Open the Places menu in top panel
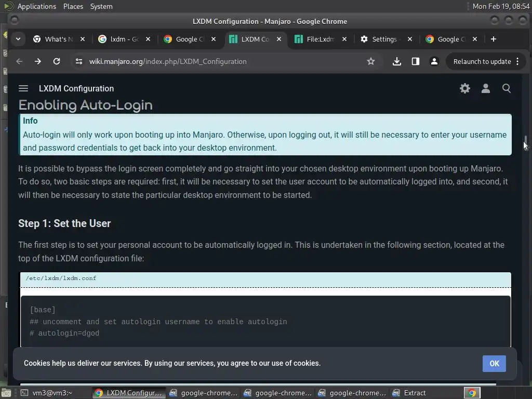 [73, 6]
